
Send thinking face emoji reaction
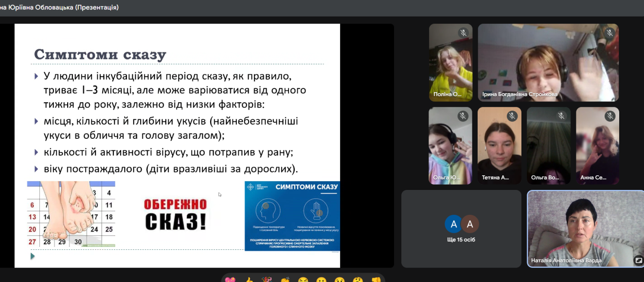tap(358, 280)
